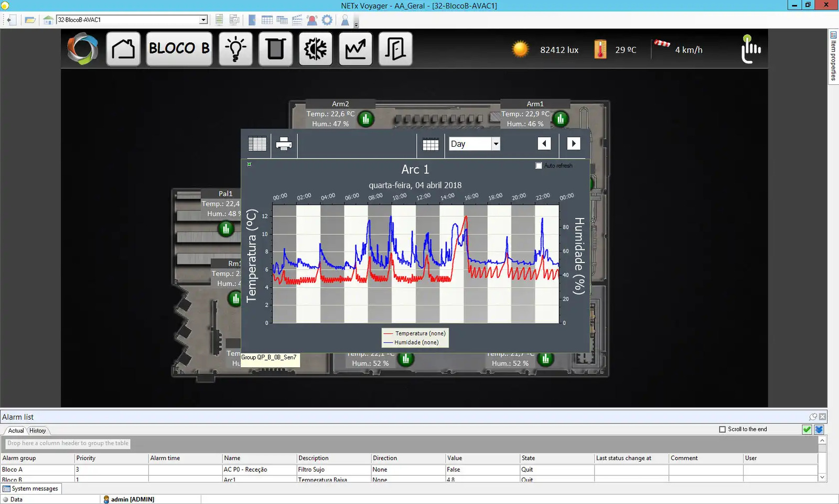Toggle Scroll to the end checkbox

tap(723, 429)
